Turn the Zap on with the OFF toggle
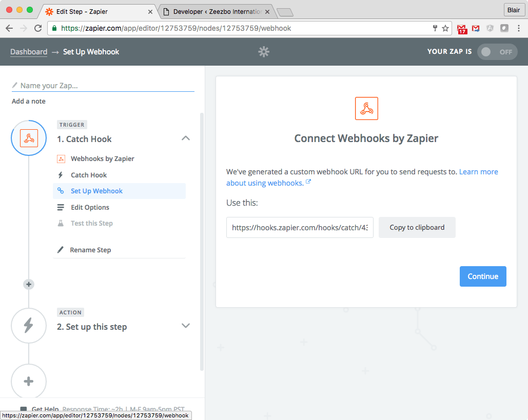This screenshot has height=420, width=528. 497,52
